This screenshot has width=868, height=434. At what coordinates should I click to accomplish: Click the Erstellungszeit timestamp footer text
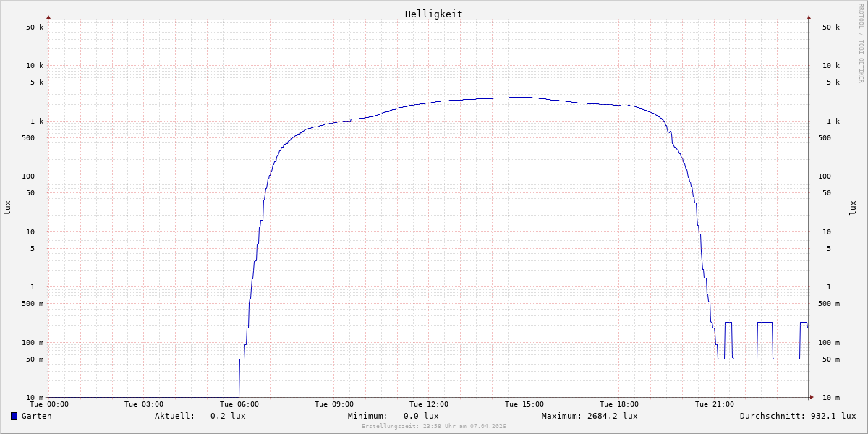pyautogui.click(x=434, y=426)
